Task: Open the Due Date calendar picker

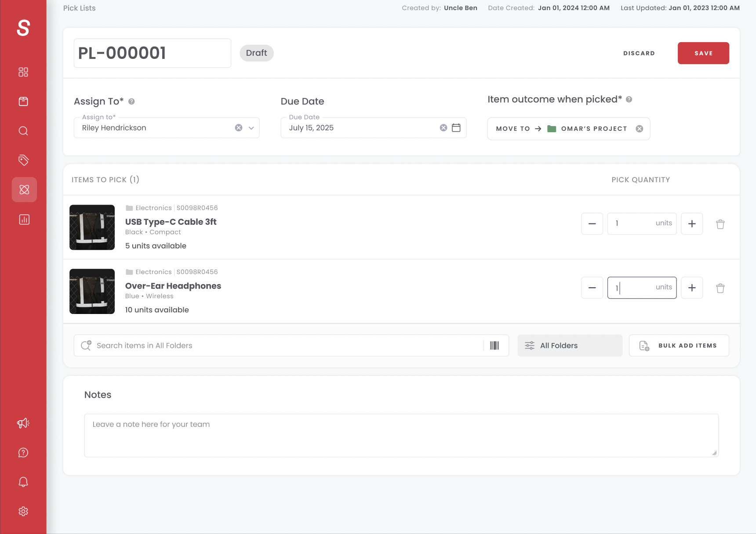Action: pos(456,127)
